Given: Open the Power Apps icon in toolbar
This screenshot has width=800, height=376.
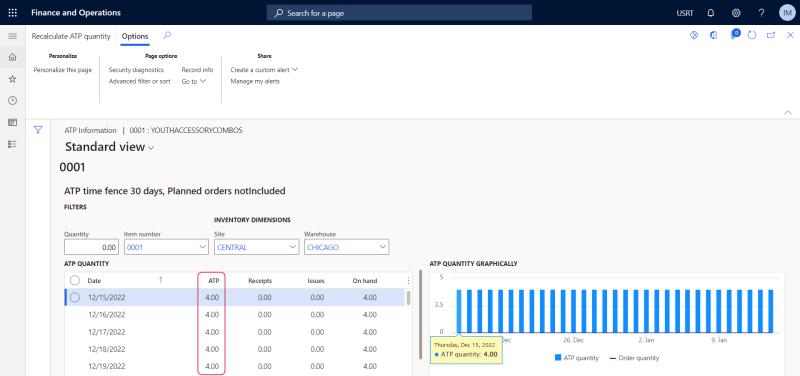Looking at the screenshot, I should point(694,35).
